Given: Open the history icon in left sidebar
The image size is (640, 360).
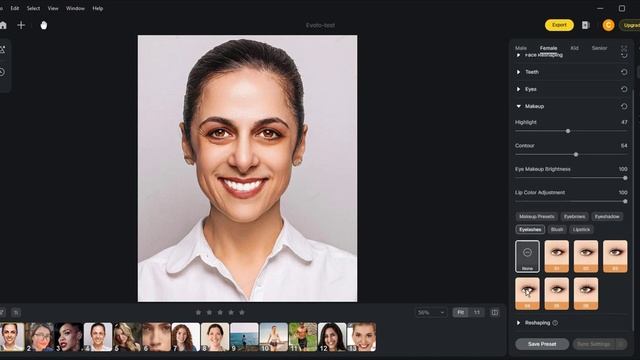Looking at the screenshot, I should [x=2, y=73].
